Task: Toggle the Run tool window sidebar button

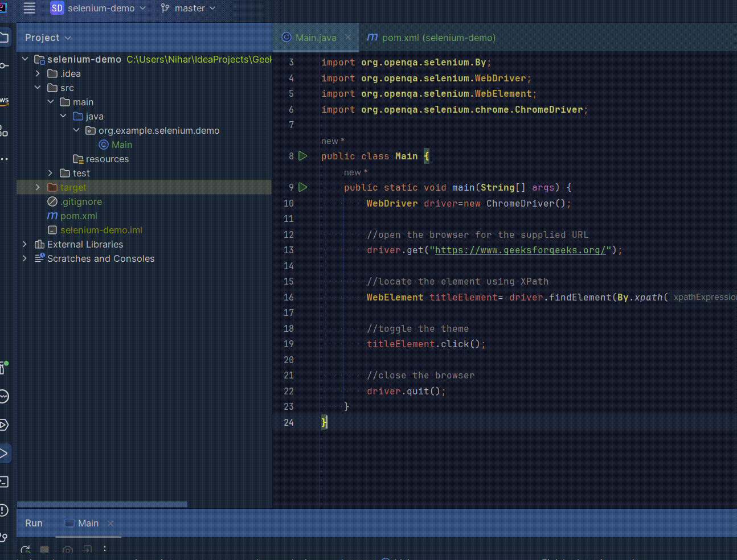Action: (4, 454)
